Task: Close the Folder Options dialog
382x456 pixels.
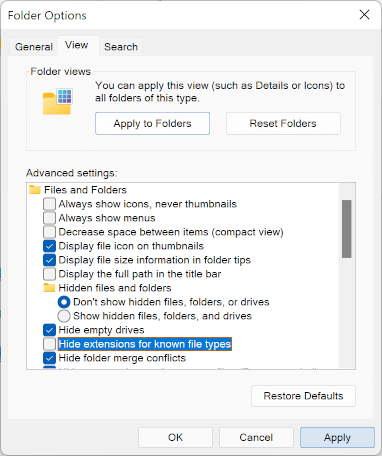Action: click(364, 15)
